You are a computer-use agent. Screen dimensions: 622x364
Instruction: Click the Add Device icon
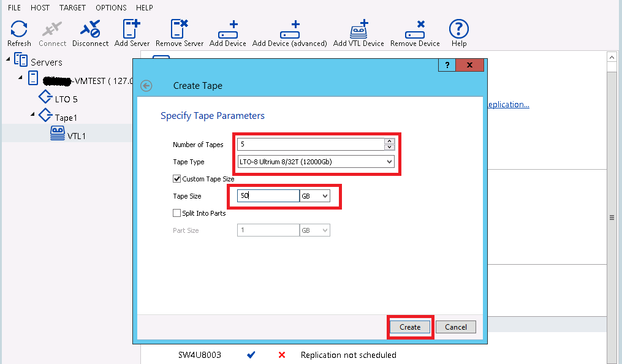pyautogui.click(x=227, y=29)
